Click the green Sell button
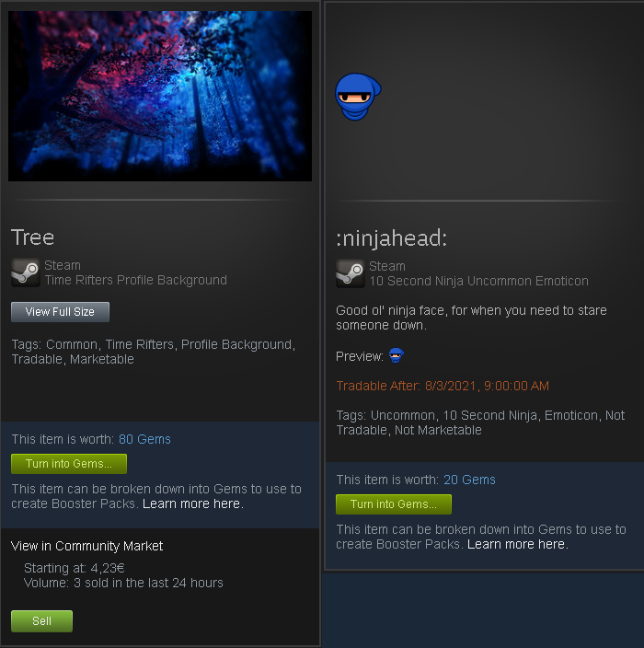The image size is (644, 648). pos(41,620)
